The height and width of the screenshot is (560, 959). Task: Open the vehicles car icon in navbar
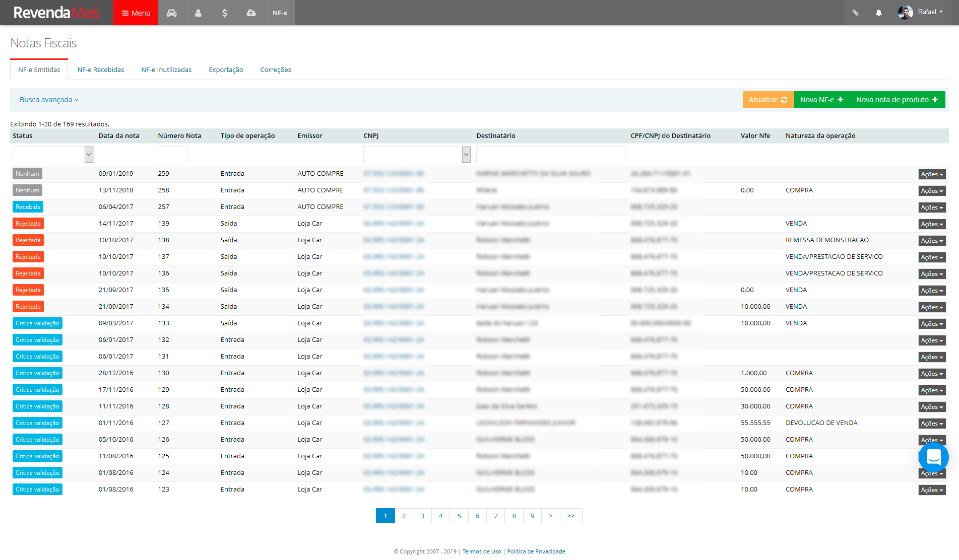click(x=172, y=13)
